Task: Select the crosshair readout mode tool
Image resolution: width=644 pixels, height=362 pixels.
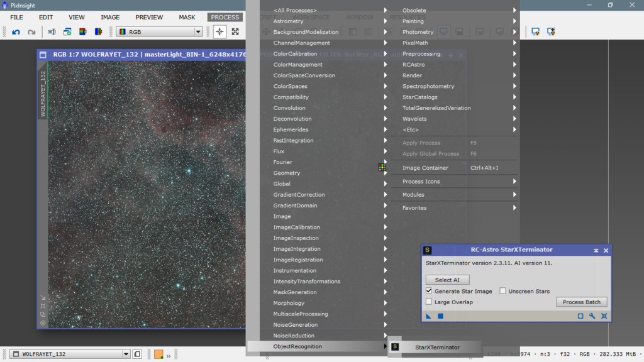Action: [x=219, y=32]
